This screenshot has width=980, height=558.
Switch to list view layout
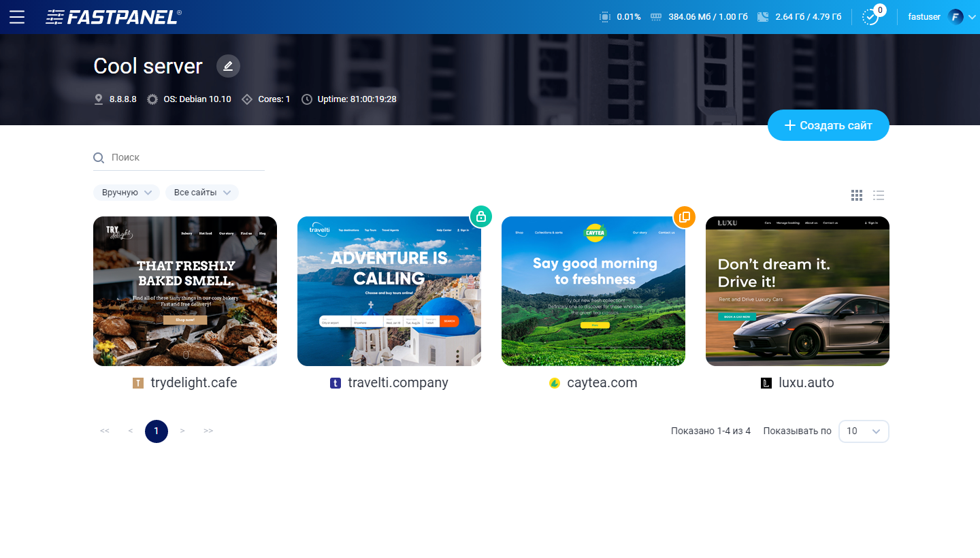(x=879, y=195)
